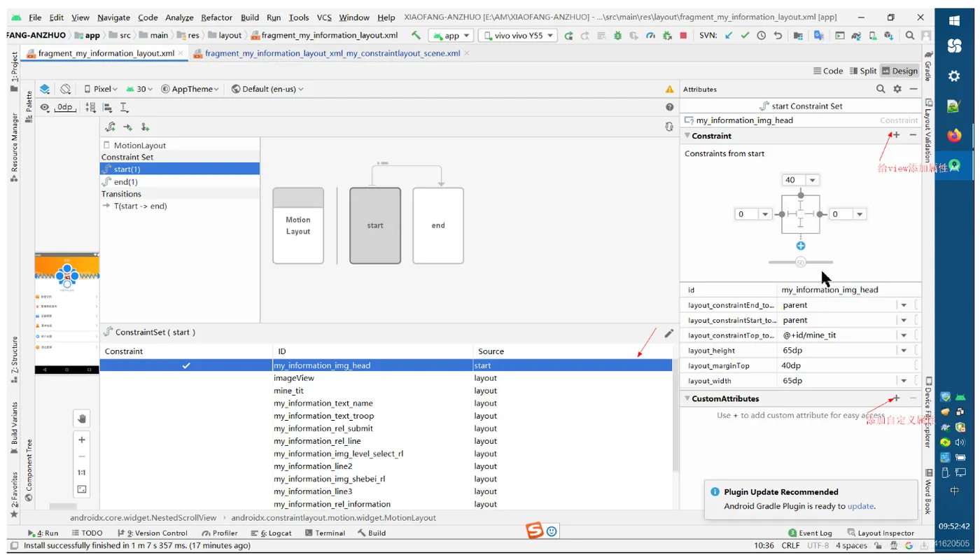Click the zoom to fit screen icon
980x560 pixels.
click(x=82, y=489)
